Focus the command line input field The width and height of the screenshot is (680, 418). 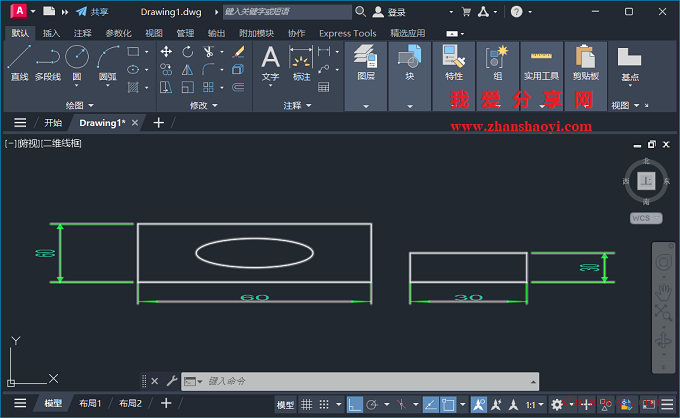coord(360,382)
